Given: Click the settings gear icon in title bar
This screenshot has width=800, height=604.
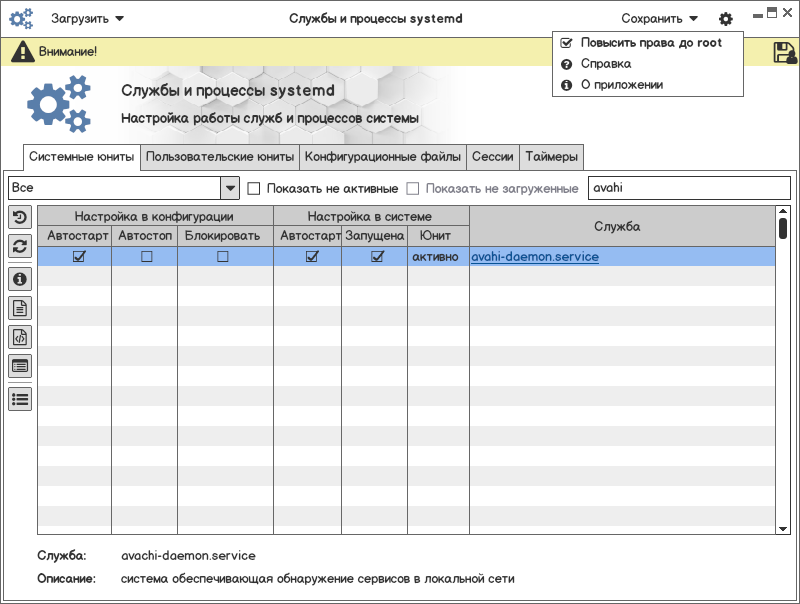Looking at the screenshot, I should pos(725,19).
